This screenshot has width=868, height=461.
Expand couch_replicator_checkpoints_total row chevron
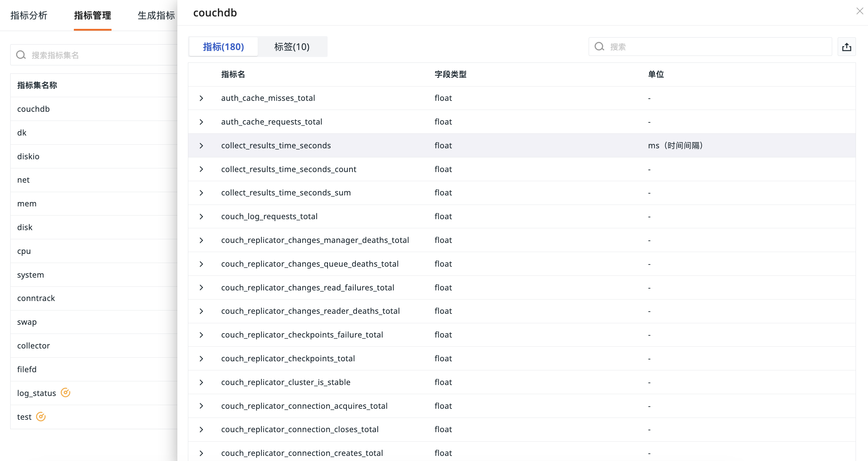[201, 359]
